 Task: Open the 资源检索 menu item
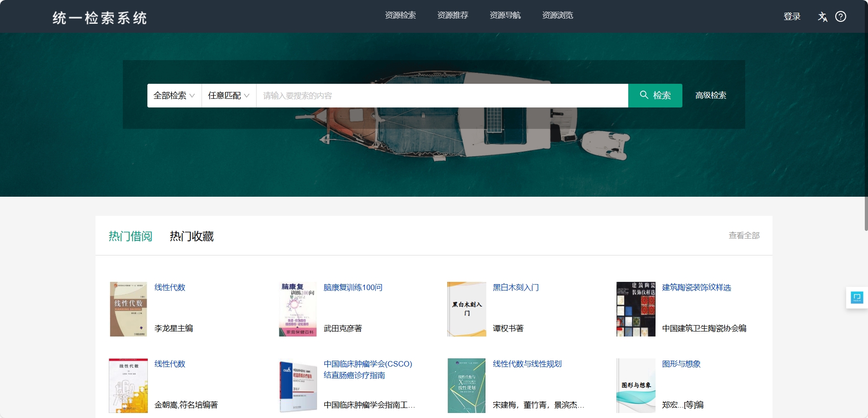pos(400,15)
